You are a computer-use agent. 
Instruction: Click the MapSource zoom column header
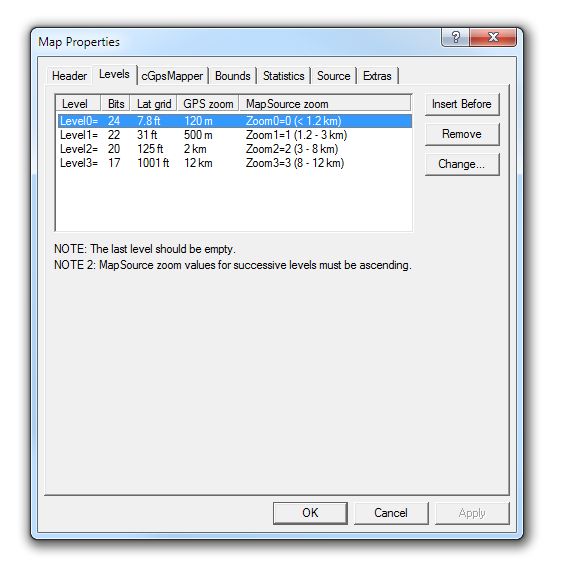point(325,104)
